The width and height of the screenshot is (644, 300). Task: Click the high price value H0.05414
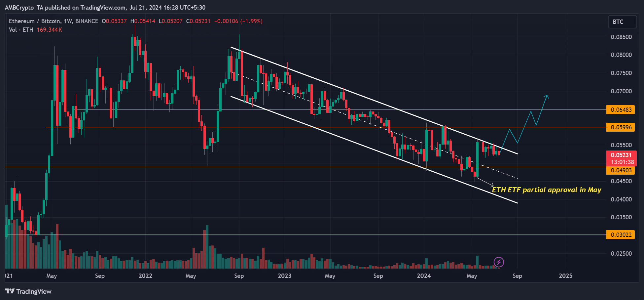pos(143,21)
